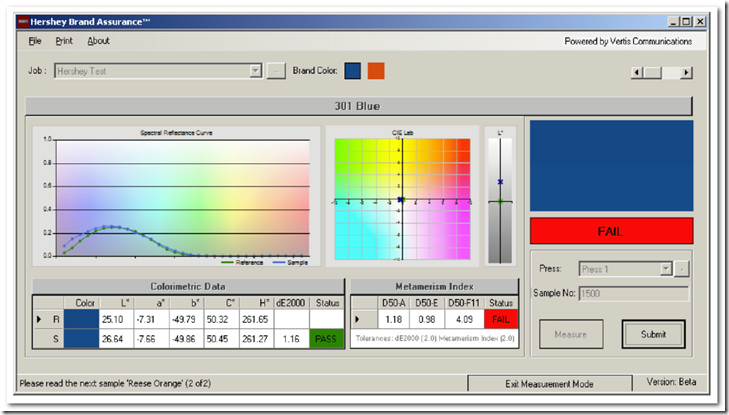Click the Hershey app icon in title bar
The height and width of the screenshot is (415, 729).
(x=23, y=22)
